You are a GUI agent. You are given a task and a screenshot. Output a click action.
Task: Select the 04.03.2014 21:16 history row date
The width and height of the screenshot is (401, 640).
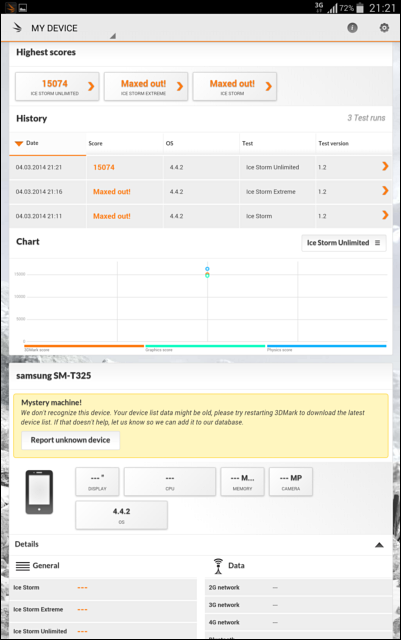click(39, 192)
